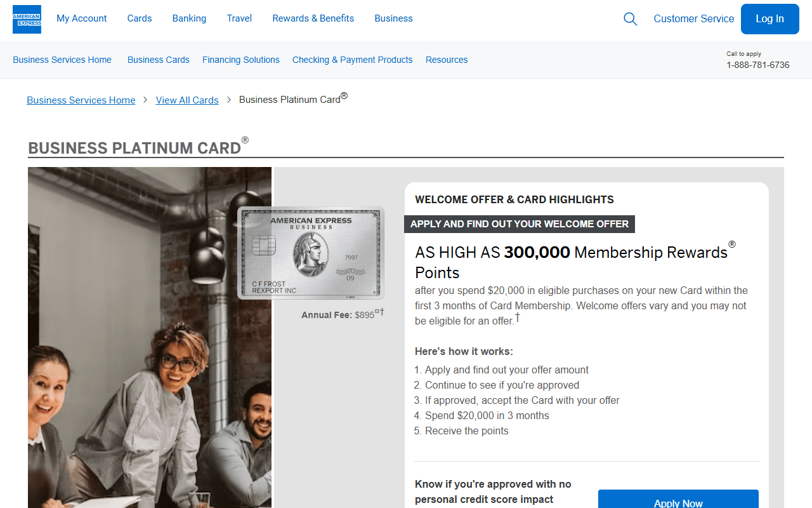Click the Business Platinum Card page heading
The height and width of the screenshot is (508, 812).
138,146
